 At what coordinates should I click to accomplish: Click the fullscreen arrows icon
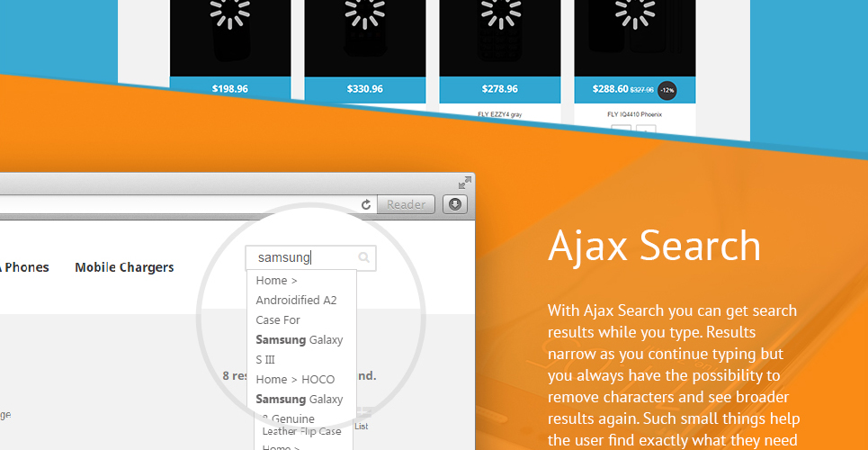tap(465, 183)
